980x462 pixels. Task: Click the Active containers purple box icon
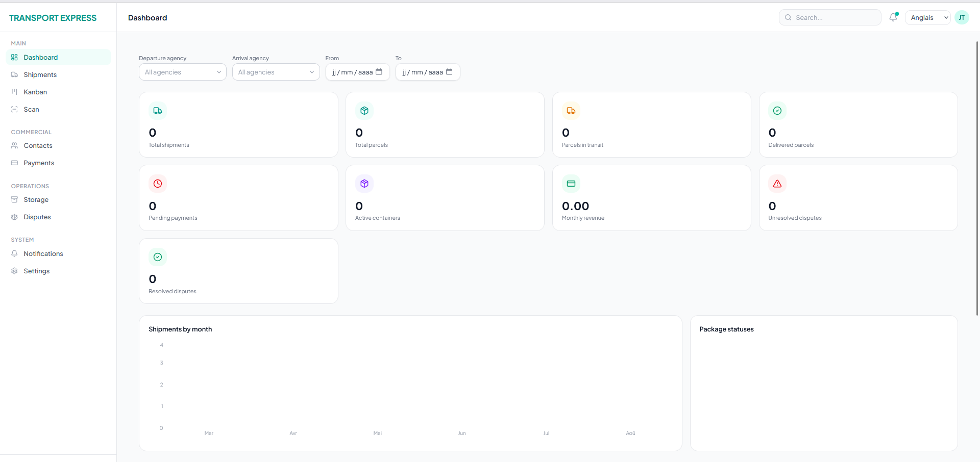(364, 184)
